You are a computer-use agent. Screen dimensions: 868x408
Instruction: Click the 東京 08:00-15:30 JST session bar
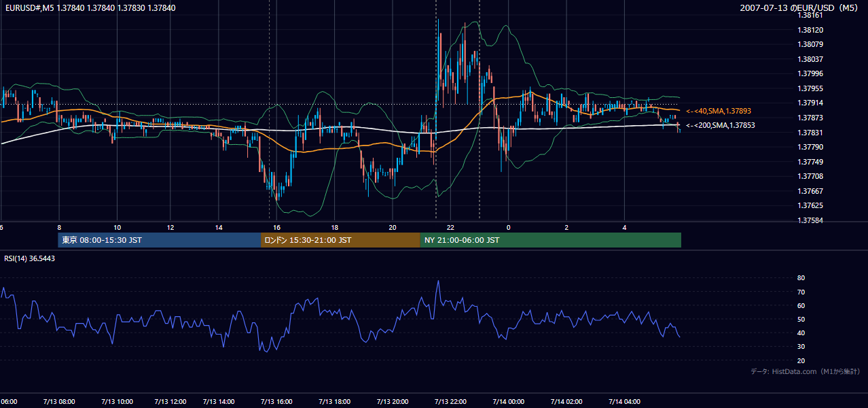point(160,240)
